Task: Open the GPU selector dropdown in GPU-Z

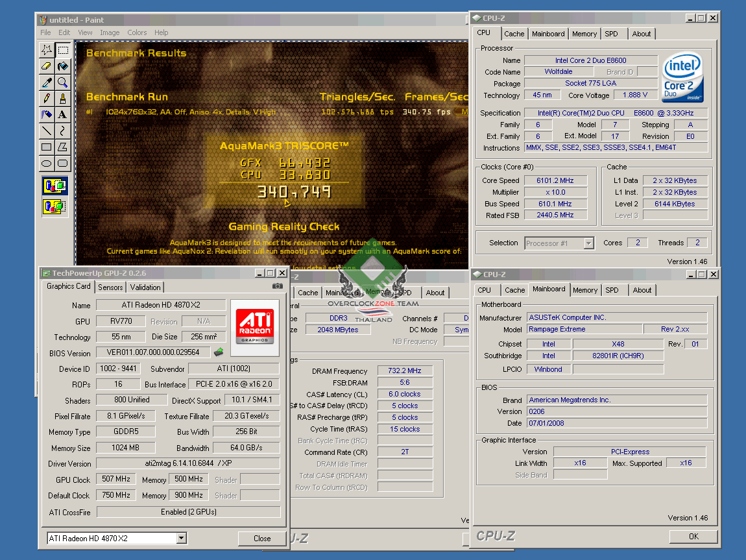Action: (181, 538)
